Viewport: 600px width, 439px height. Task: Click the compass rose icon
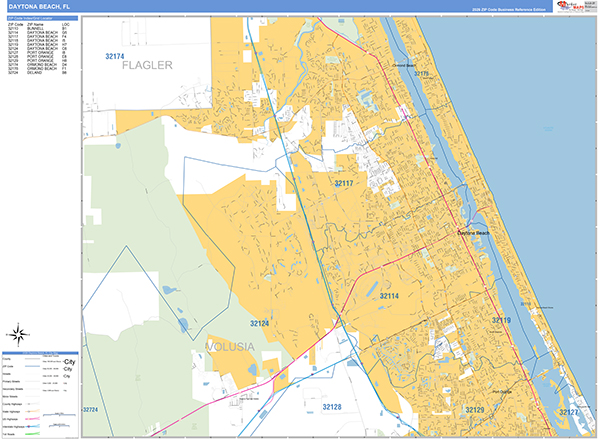tap(18, 335)
